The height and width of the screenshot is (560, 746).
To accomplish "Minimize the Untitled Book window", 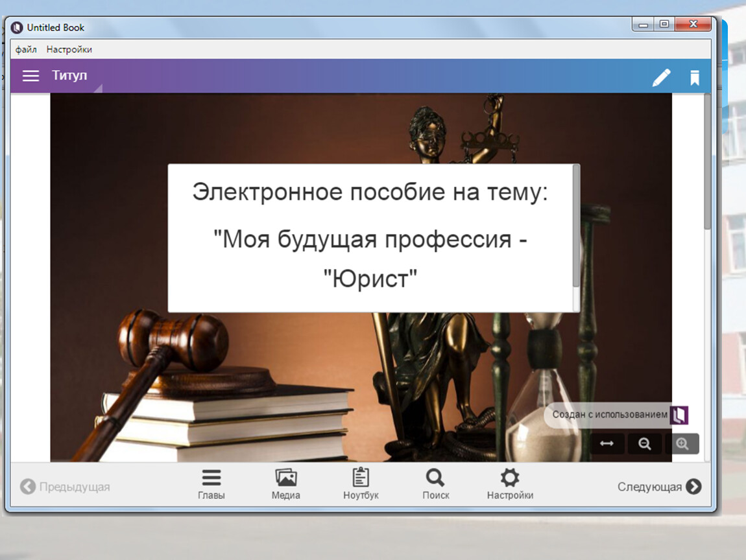I will click(x=644, y=24).
